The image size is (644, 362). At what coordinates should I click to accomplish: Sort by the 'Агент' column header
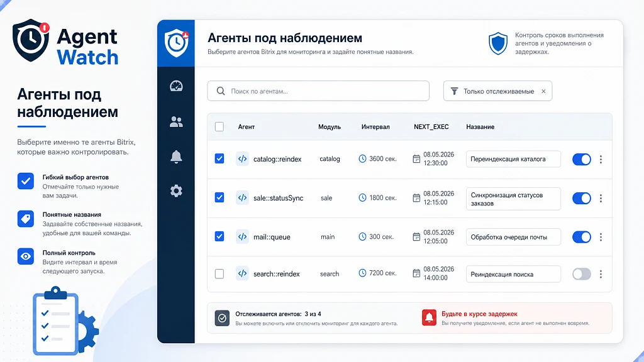pos(247,127)
